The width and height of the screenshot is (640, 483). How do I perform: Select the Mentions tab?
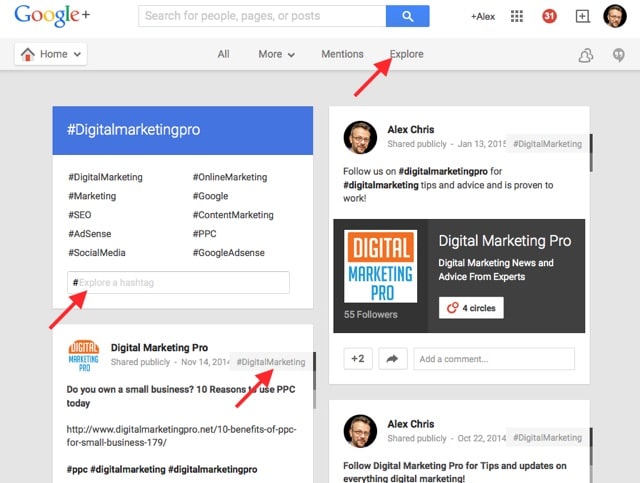pyautogui.click(x=342, y=54)
